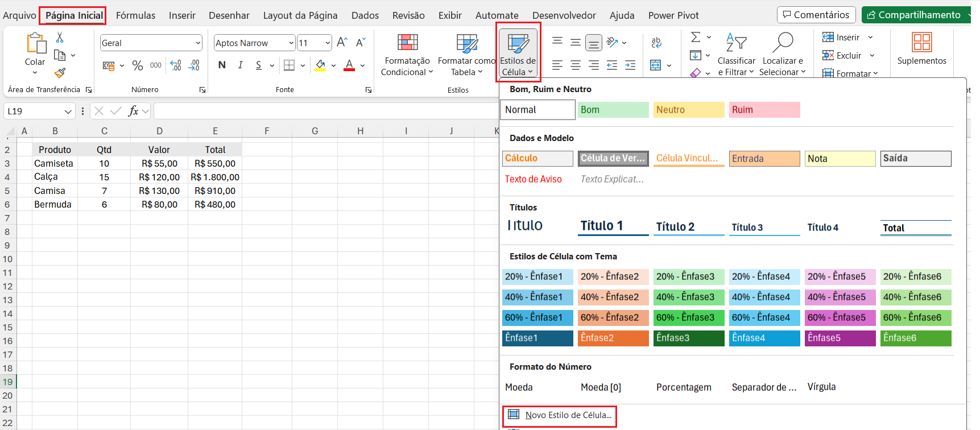Select cell containing Bermuda

53,204
